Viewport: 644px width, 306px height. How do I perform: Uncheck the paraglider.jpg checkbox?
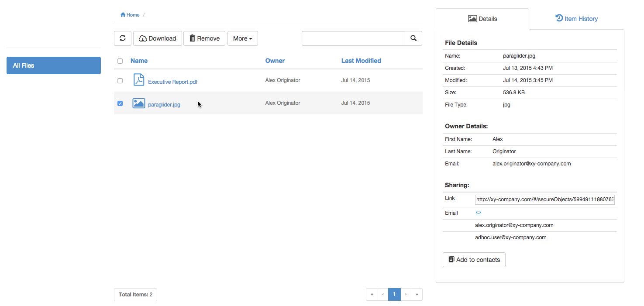120,103
